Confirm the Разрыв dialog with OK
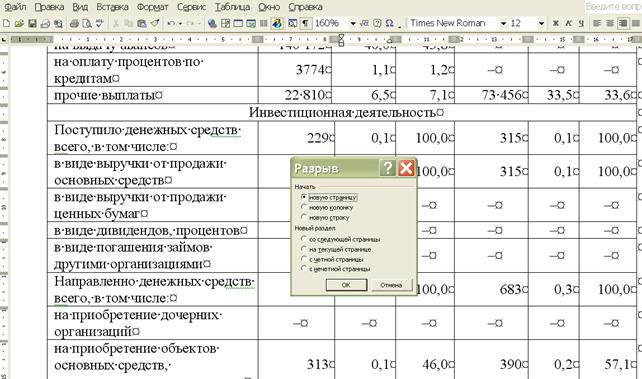The height and width of the screenshot is (379, 642). click(346, 285)
